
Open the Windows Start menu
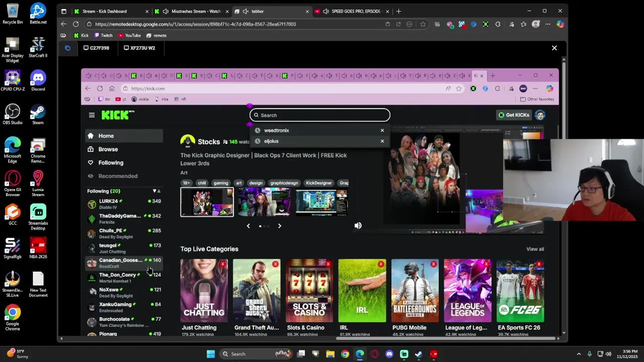click(211, 354)
